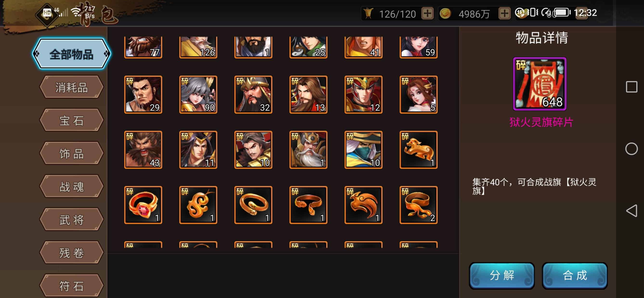Tap the plus icon next to 126/120
The width and height of the screenshot is (644, 298).
(x=427, y=13)
